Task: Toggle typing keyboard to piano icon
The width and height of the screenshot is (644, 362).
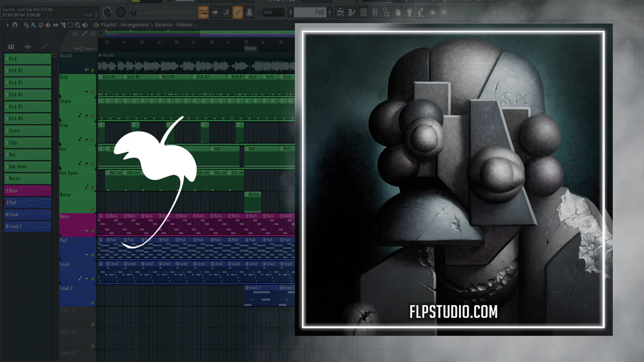Action: click(x=203, y=12)
